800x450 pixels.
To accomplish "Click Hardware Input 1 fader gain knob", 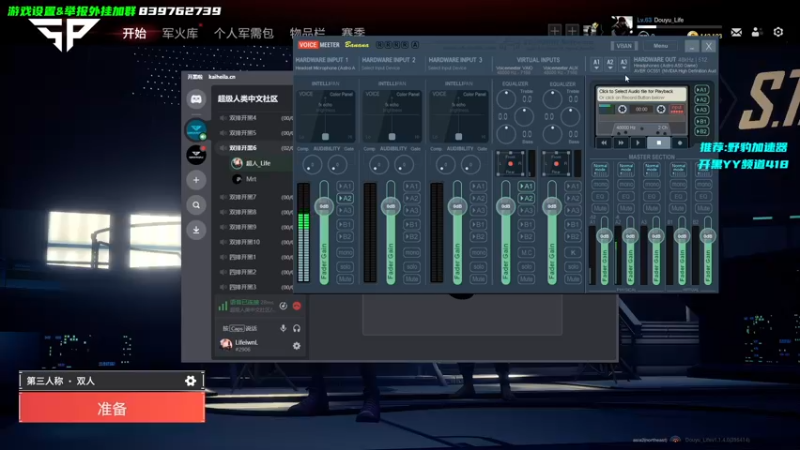I will point(324,206).
